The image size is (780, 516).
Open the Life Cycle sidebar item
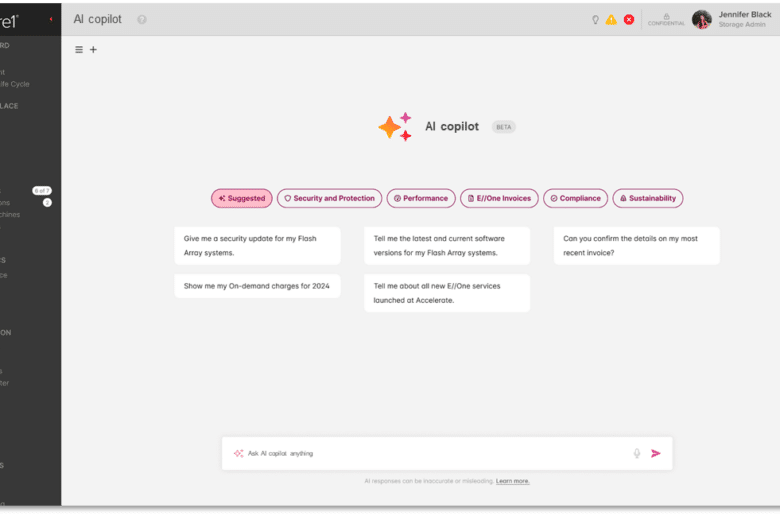pyautogui.click(x=15, y=84)
